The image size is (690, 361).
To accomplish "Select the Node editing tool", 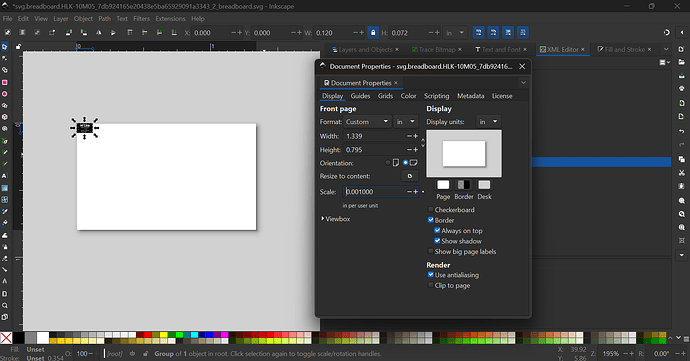I will coord(5,58).
